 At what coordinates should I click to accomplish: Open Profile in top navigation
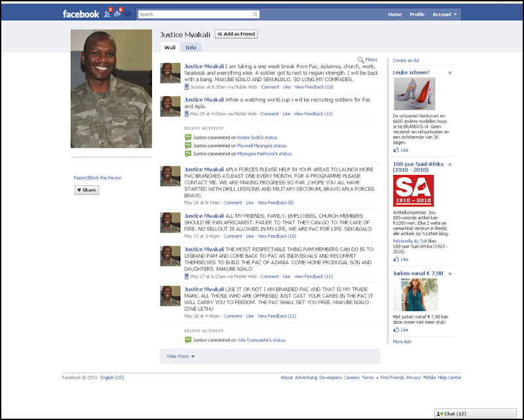tap(417, 14)
